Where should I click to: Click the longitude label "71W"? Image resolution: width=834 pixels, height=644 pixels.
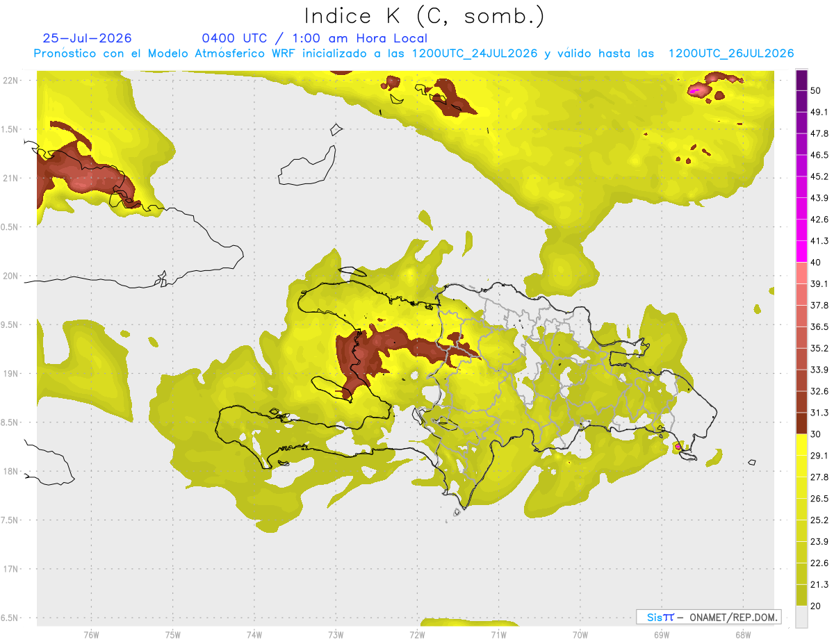[498, 635]
